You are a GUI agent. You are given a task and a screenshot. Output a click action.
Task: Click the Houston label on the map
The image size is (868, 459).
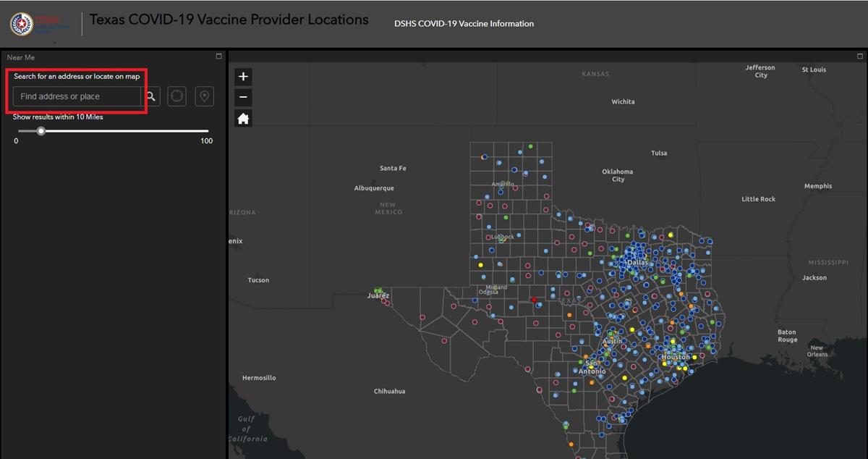click(x=676, y=357)
